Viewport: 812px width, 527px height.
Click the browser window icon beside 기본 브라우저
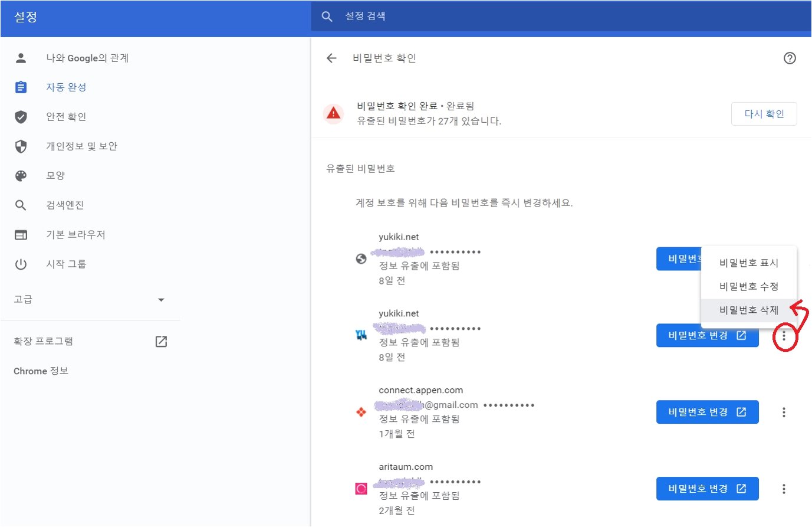click(x=21, y=235)
